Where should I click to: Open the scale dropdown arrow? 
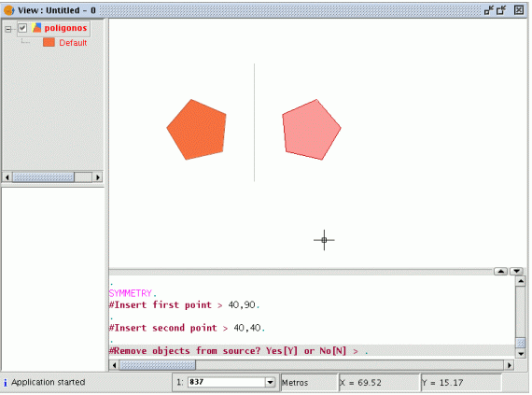point(270,382)
